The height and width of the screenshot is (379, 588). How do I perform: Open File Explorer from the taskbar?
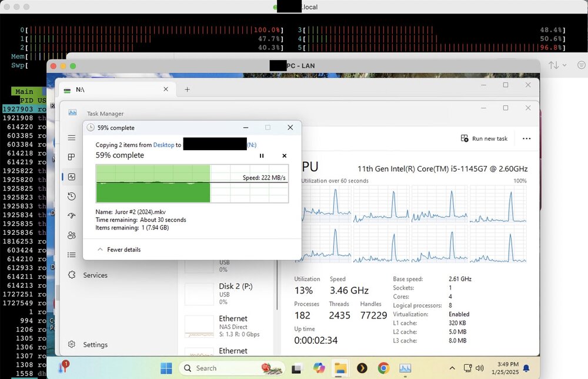pos(340,368)
